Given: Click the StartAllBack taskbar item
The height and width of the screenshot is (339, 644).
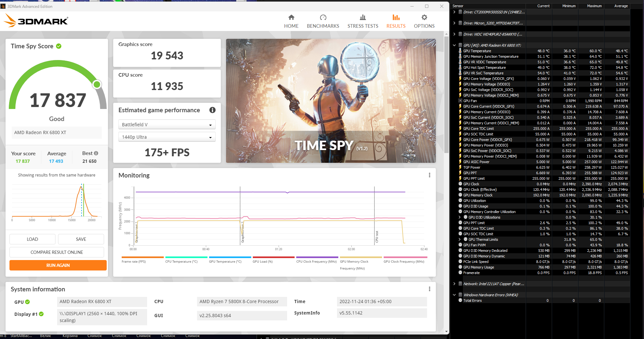Looking at the screenshot, I should pyautogui.click(x=21, y=336).
